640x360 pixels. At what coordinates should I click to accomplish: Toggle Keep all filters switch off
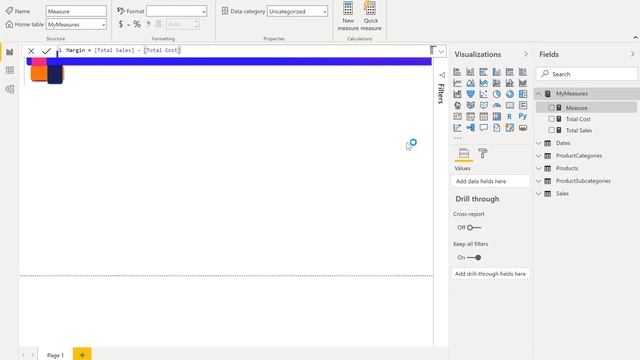click(474, 258)
